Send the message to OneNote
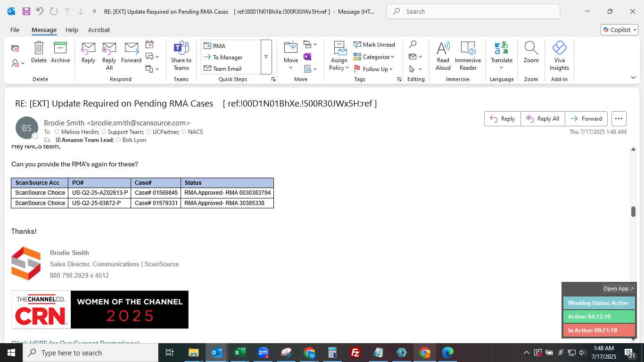644x362 pixels. [307, 57]
